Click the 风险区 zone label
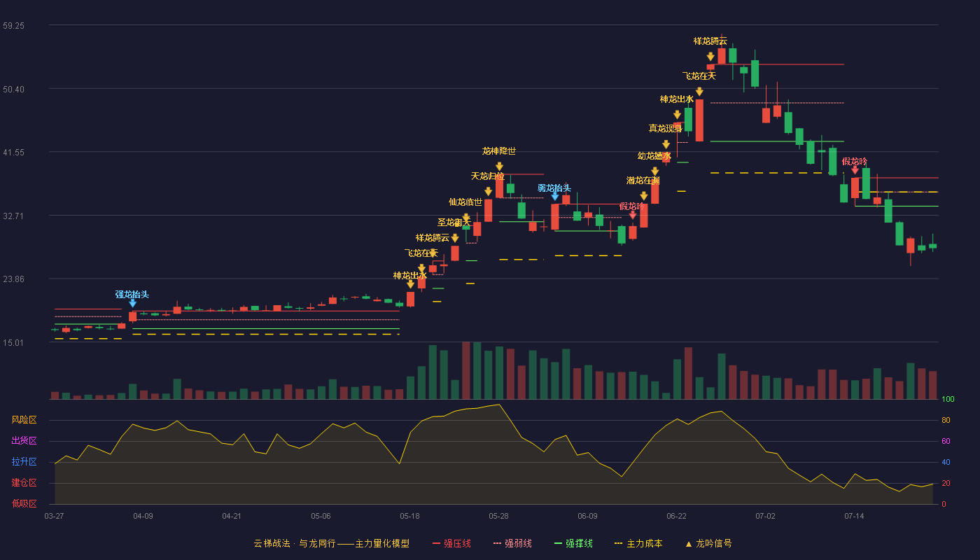980x560 pixels. (x=24, y=420)
